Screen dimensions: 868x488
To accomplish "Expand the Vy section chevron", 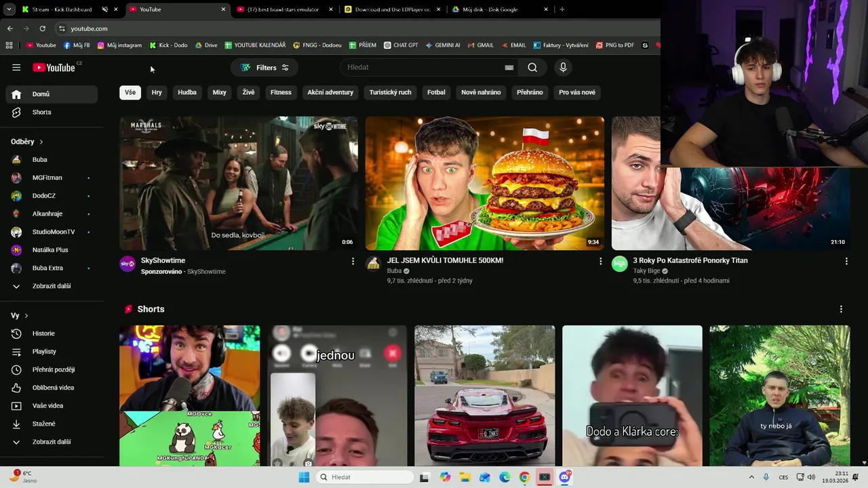I will (x=26, y=316).
